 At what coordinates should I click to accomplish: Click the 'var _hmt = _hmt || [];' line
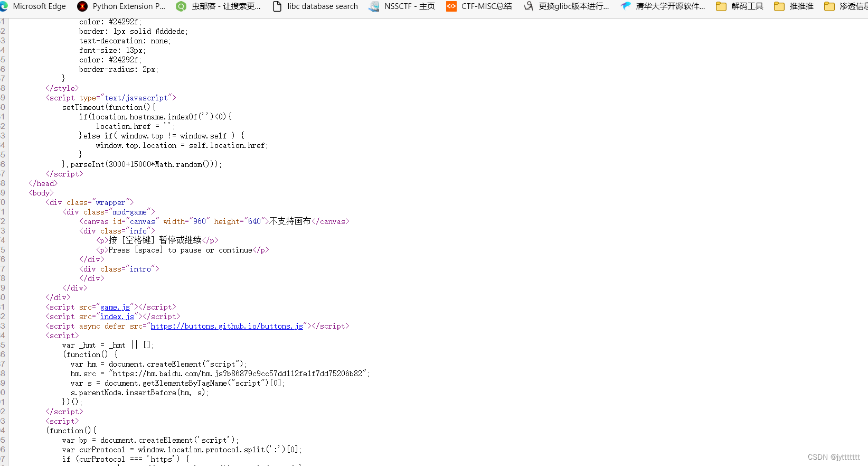click(x=108, y=345)
